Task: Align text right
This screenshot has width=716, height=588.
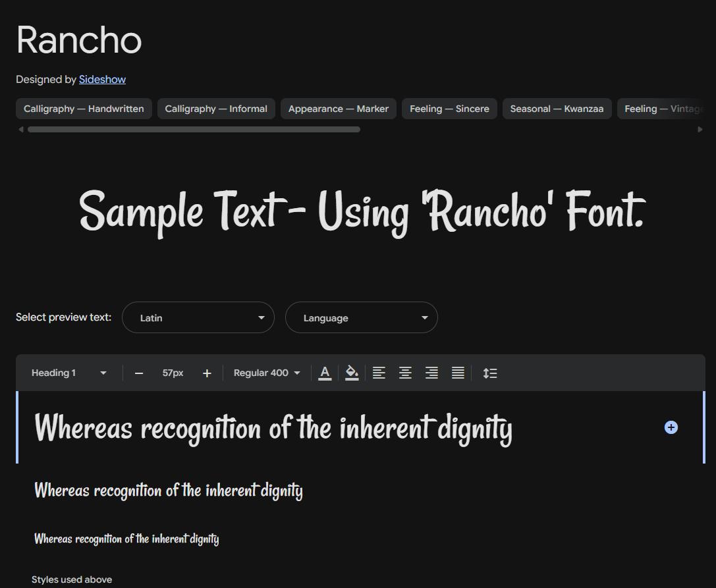Action: pos(432,373)
